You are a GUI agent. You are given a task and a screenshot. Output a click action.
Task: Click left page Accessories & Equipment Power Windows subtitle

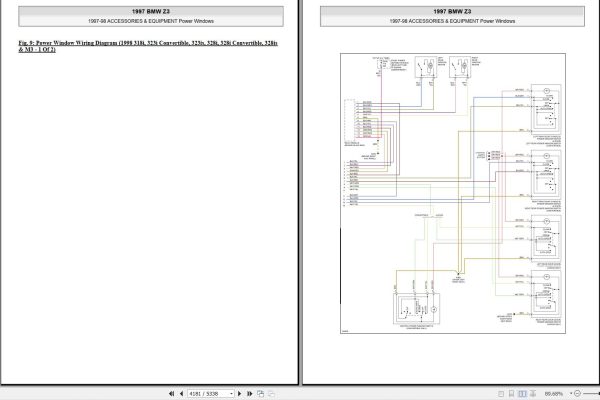click(x=151, y=21)
